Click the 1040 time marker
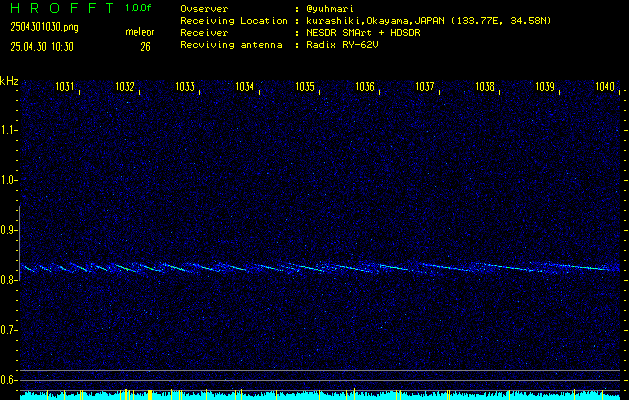This screenshot has height=400, width=629. tap(605, 86)
